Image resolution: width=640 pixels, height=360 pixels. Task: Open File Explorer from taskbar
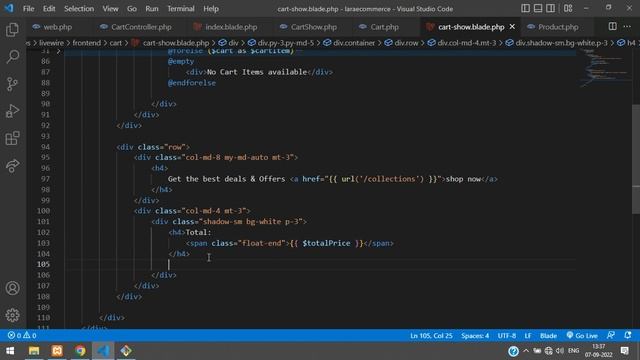[x=34, y=351]
